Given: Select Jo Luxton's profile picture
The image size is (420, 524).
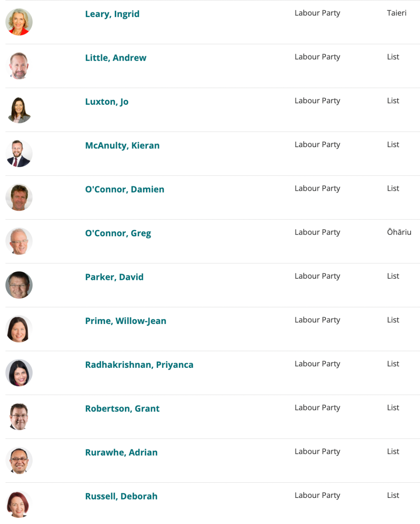Looking at the screenshot, I should 19,110.
